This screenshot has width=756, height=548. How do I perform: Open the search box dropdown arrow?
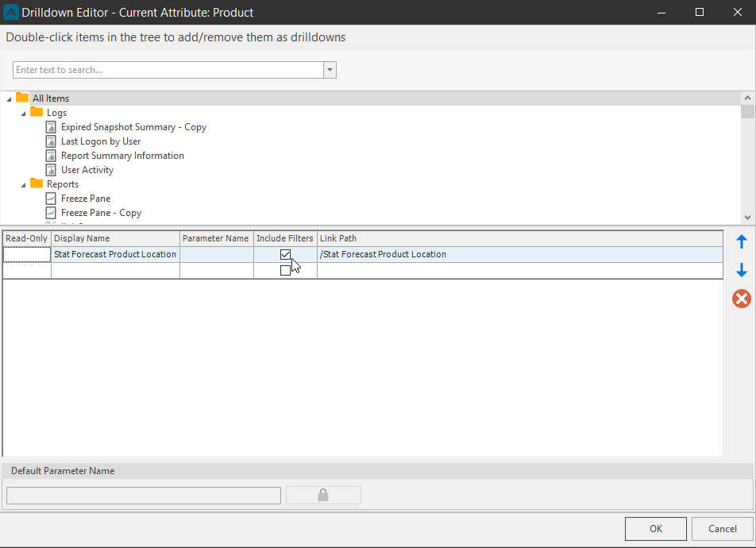[x=330, y=70]
